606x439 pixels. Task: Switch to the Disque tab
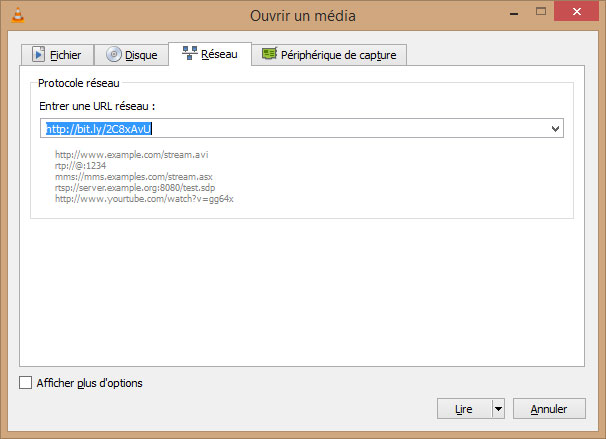tap(131, 55)
